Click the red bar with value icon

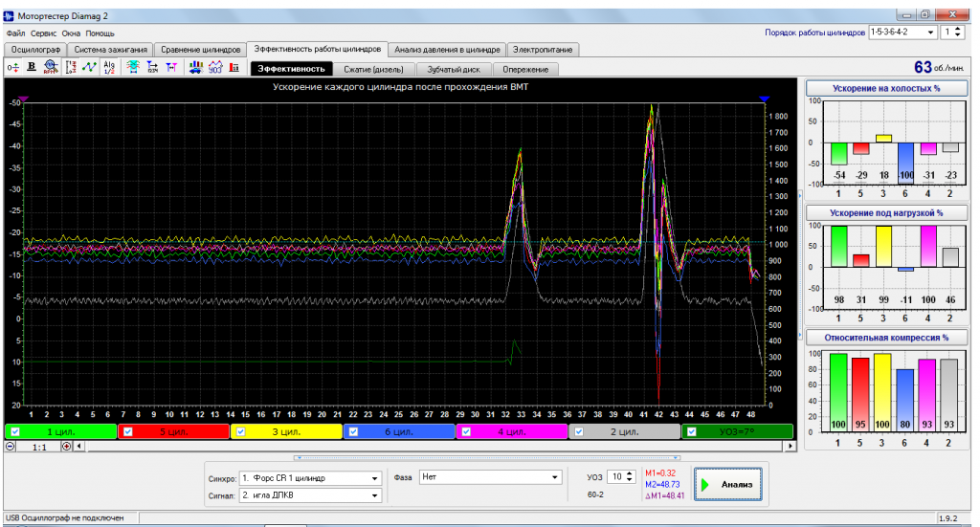click(x=234, y=68)
